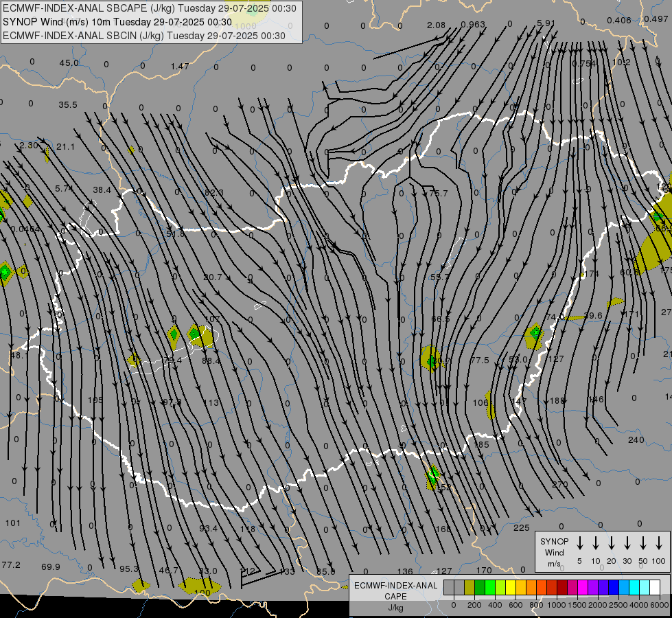Click the map value '270'
Viewport: 672px width, 618px height.
[x=559, y=484]
